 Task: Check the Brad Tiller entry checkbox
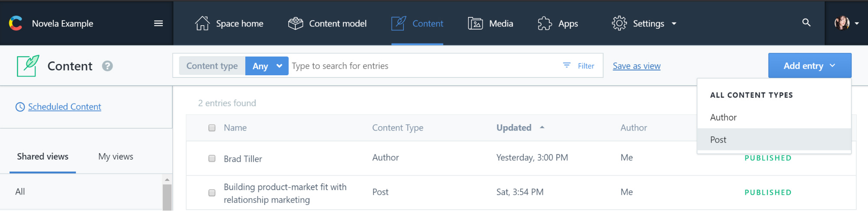[x=212, y=158]
